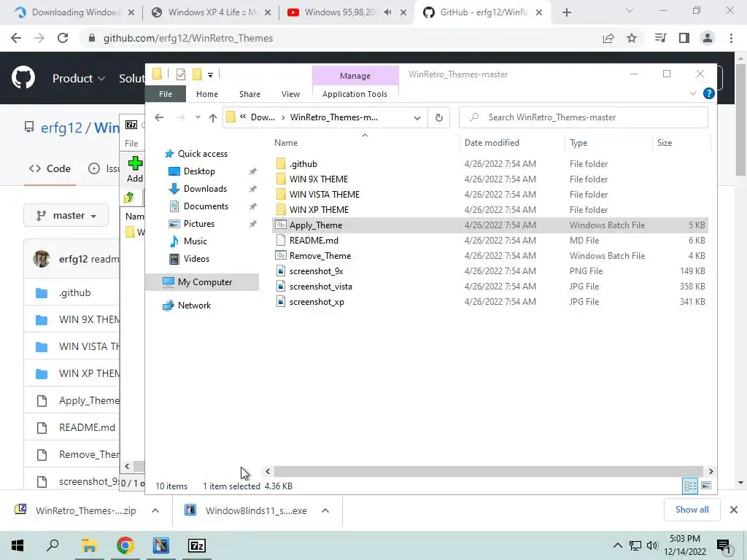
Task: Go up one folder level in Explorer
Action: (212, 117)
